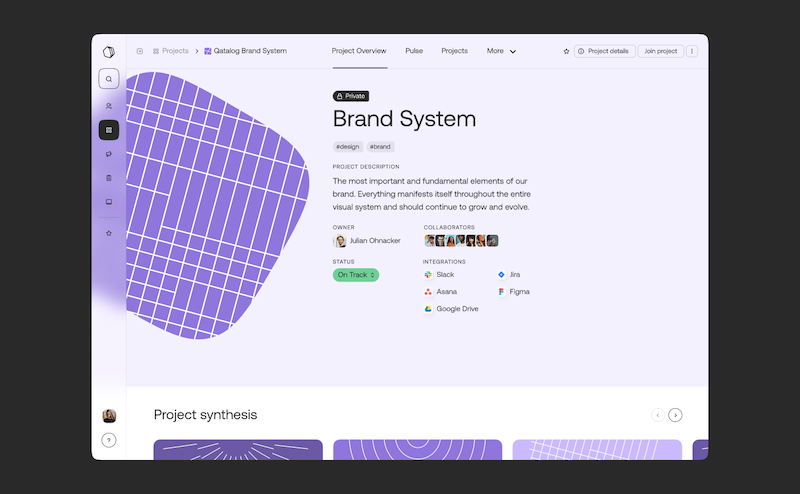Go to the previous Project synthesis card
This screenshot has width=800, height=494.
click(x=658, y=415)
